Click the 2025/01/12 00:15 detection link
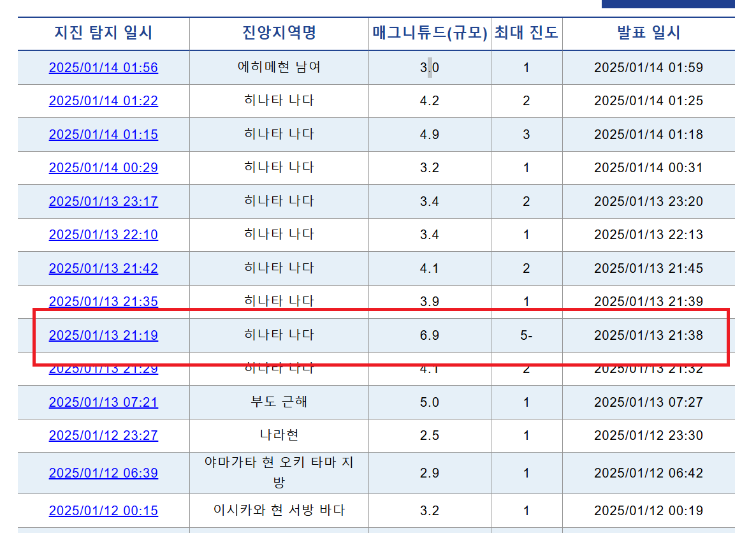756x533 pixels. point(103,511)
